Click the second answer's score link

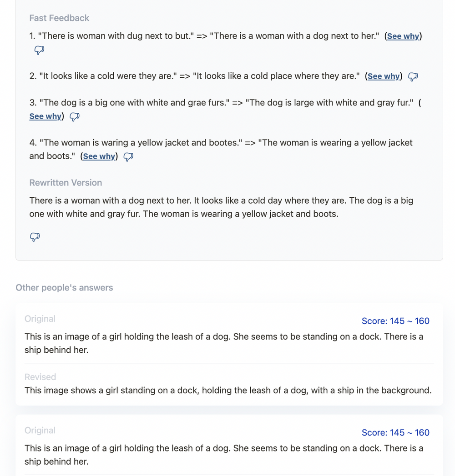(395, 432)
